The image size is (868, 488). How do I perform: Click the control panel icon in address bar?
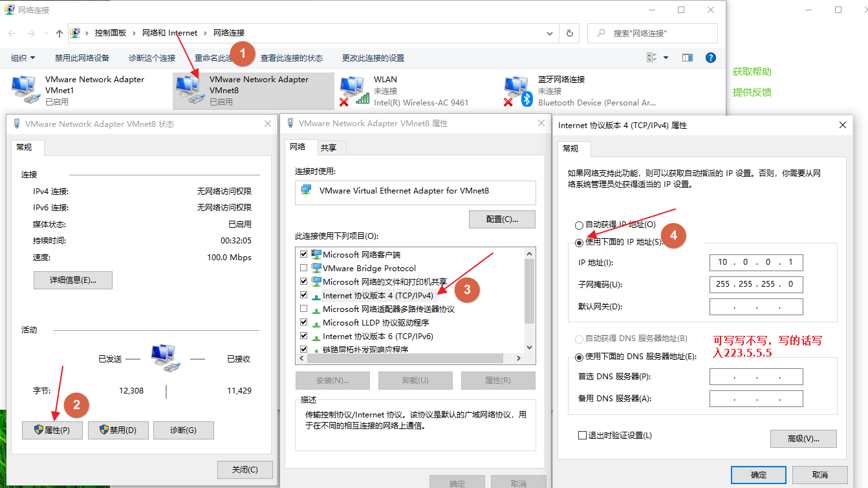(x=75, y=33)
